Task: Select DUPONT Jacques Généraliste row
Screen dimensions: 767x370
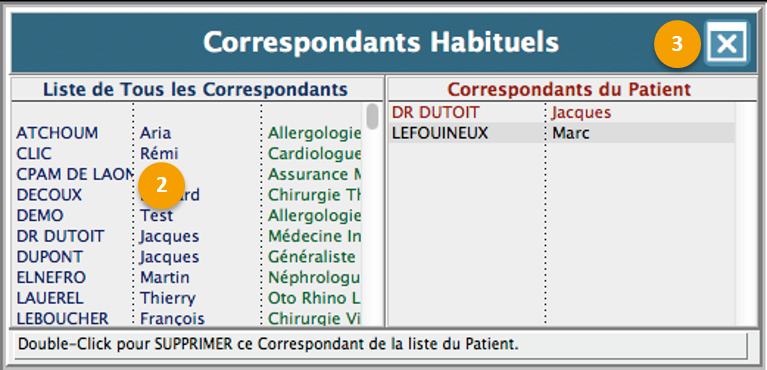Action: tap(188, 257)
